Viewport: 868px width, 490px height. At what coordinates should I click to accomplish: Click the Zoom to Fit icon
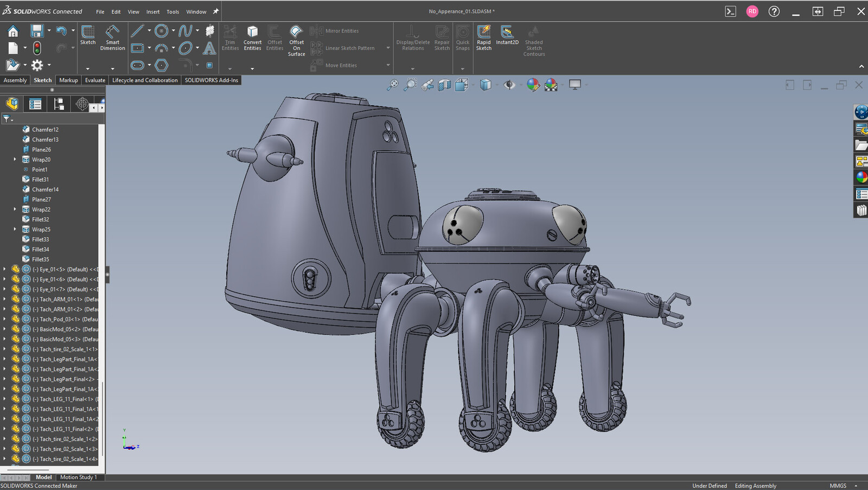coord(392,85)
